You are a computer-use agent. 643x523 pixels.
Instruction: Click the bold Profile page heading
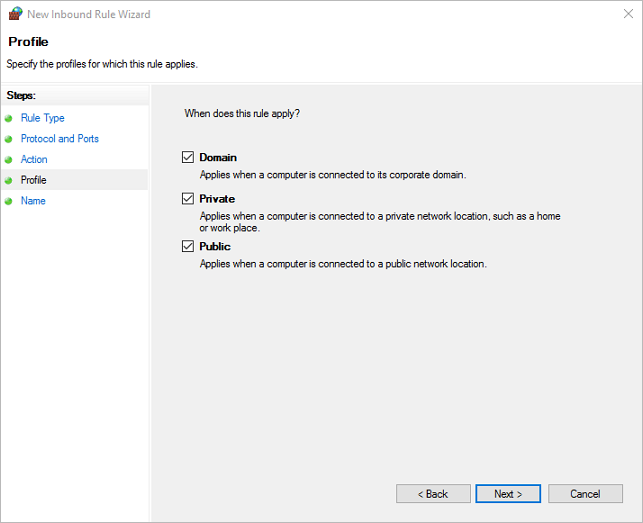28,42
